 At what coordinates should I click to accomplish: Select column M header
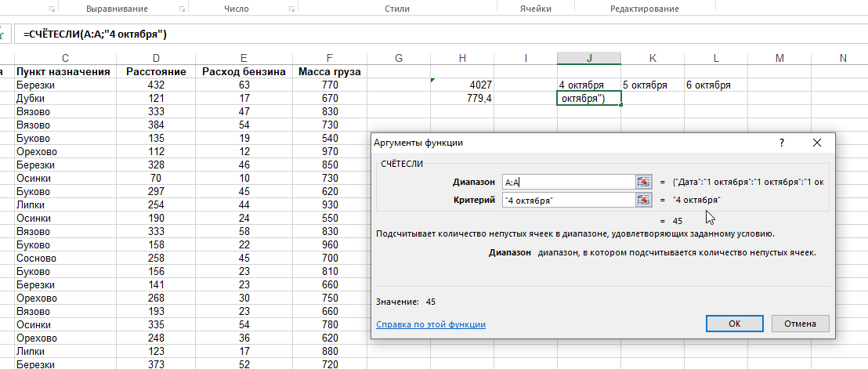779,58
